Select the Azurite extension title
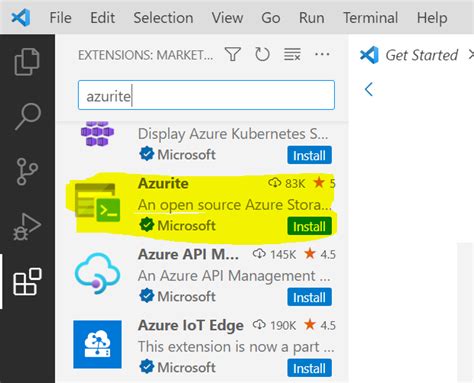This screenshot has width=474, height=383. click(x=163, y=183)
